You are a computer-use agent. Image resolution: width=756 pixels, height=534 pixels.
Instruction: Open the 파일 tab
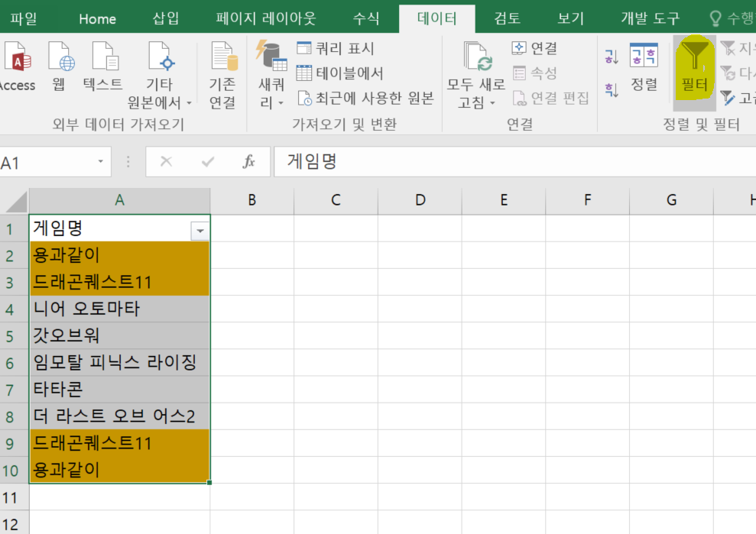pos(24,19)
